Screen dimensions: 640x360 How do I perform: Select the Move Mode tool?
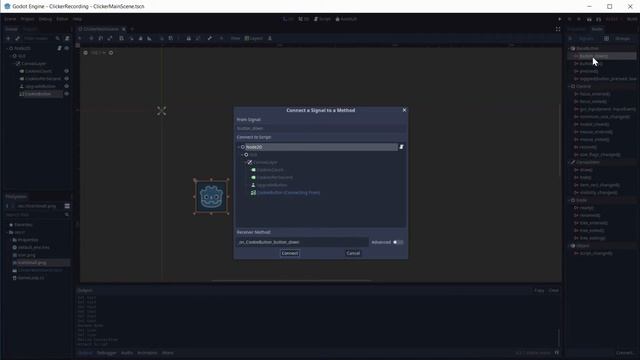tap(91, 38)
